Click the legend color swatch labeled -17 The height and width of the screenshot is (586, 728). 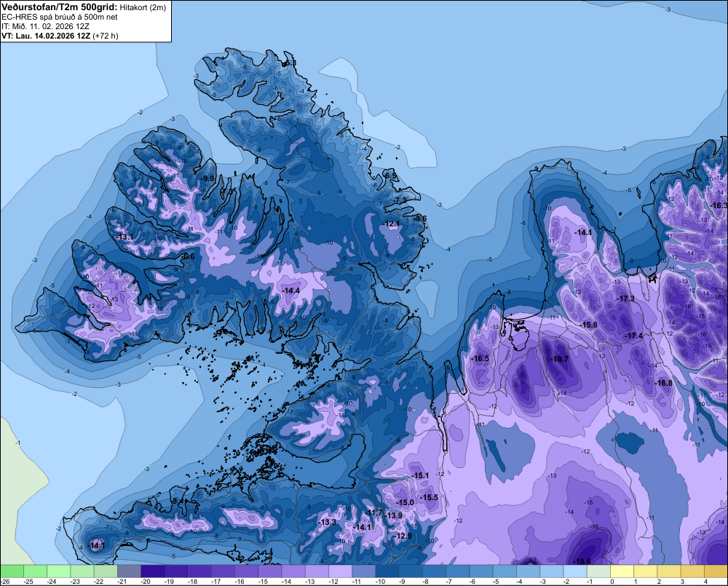(223, 571)
